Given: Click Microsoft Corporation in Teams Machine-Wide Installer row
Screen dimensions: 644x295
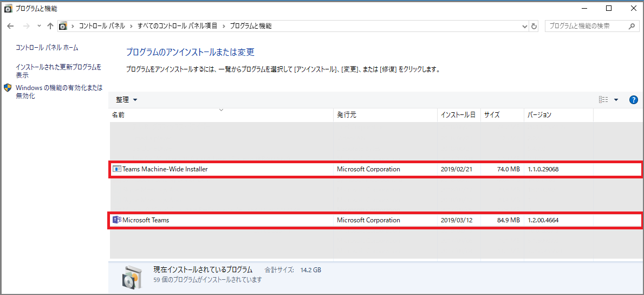Looking at the screenshot, I should pyautogui.click(x=368, y=169).
